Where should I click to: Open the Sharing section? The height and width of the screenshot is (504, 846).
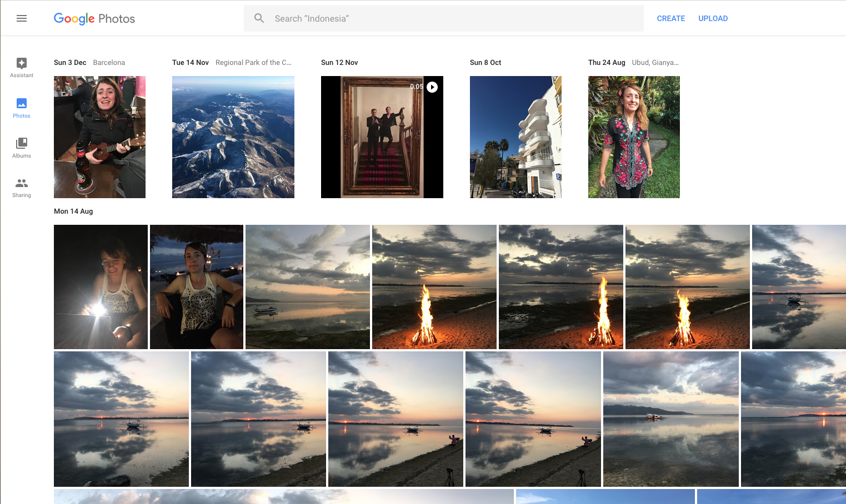(x=21, y=186)
